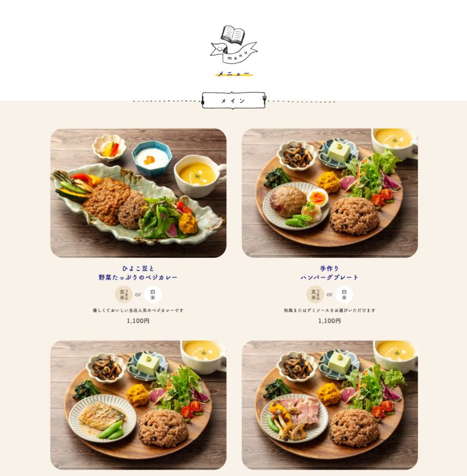Click the hamburg plate sauce description text
Screen dimensions: 467x476
tap(329, 310)
